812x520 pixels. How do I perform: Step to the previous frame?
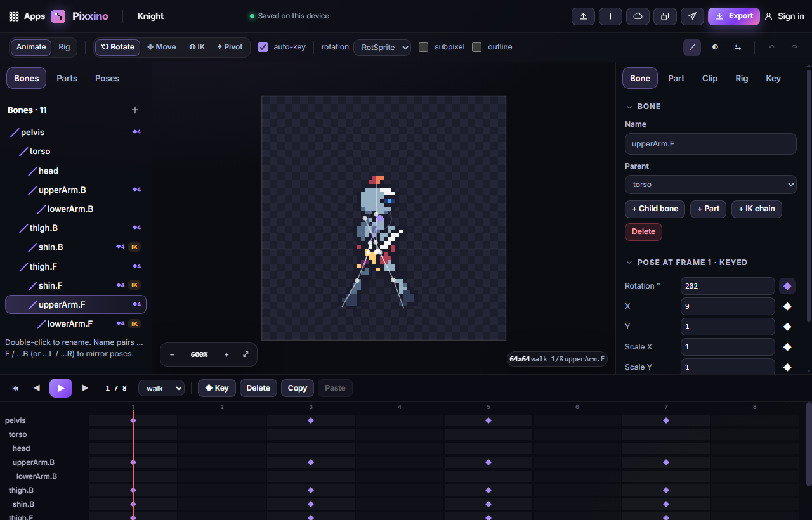pyautogui.click(x=37, y=388)
